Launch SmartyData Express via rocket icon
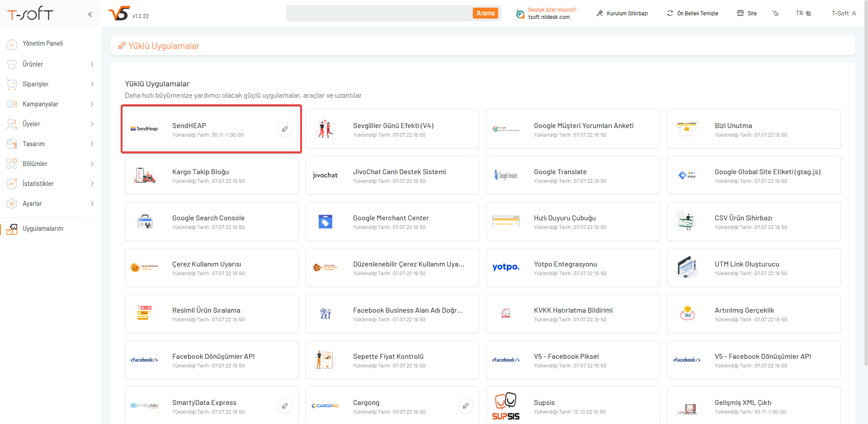 click(x=285, y=406)
